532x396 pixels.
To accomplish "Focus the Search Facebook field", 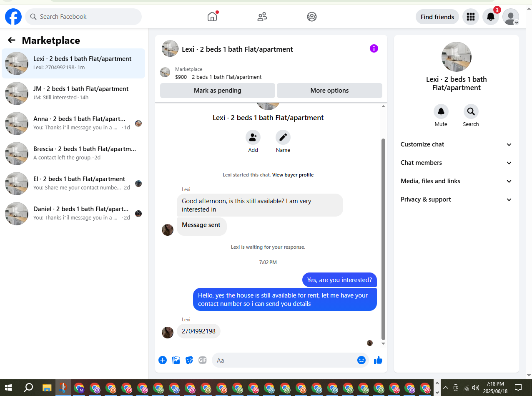I will click(x=83, y=17).
